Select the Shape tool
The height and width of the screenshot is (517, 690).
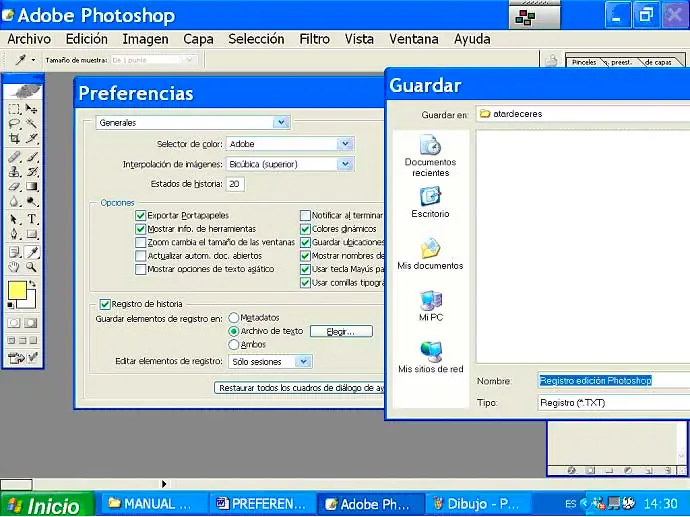(31, 234)
